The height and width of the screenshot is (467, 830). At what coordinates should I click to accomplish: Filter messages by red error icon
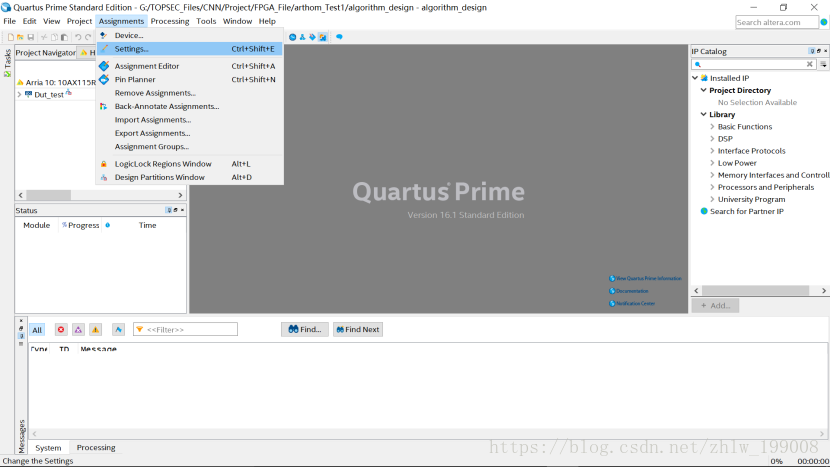click(61, 329)
